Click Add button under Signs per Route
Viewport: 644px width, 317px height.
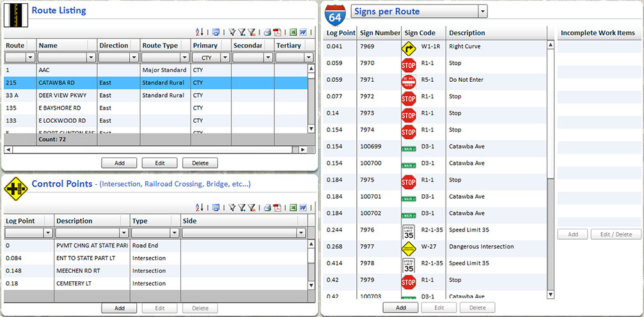pos(401,307)
